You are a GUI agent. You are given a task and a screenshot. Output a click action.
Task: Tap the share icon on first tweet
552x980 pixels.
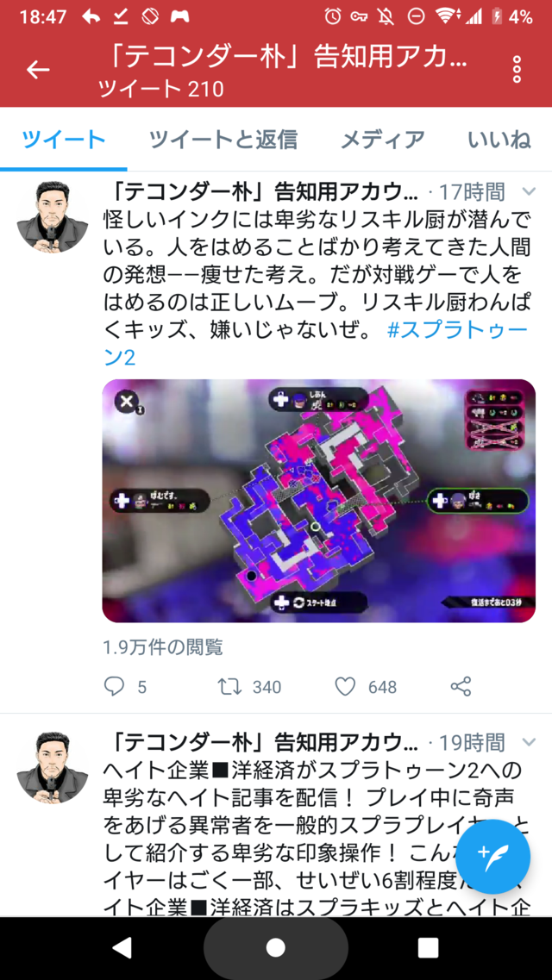click(x=461, y=687)
